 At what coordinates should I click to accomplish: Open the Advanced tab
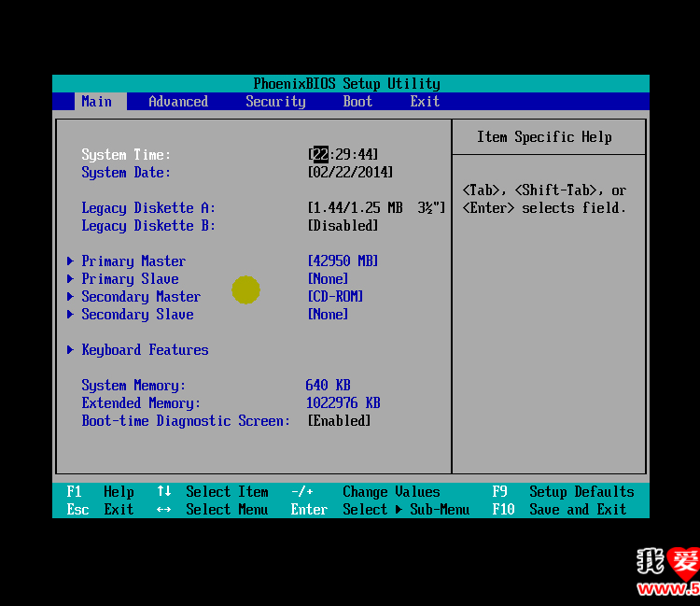tap(178, 102)
